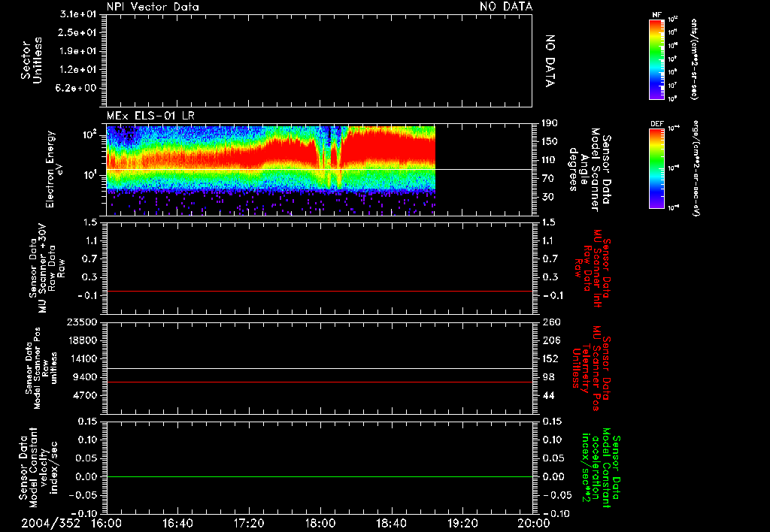770x532 pixels.
Task: Click the 18:00 time axis label
Action: [320, 523]
